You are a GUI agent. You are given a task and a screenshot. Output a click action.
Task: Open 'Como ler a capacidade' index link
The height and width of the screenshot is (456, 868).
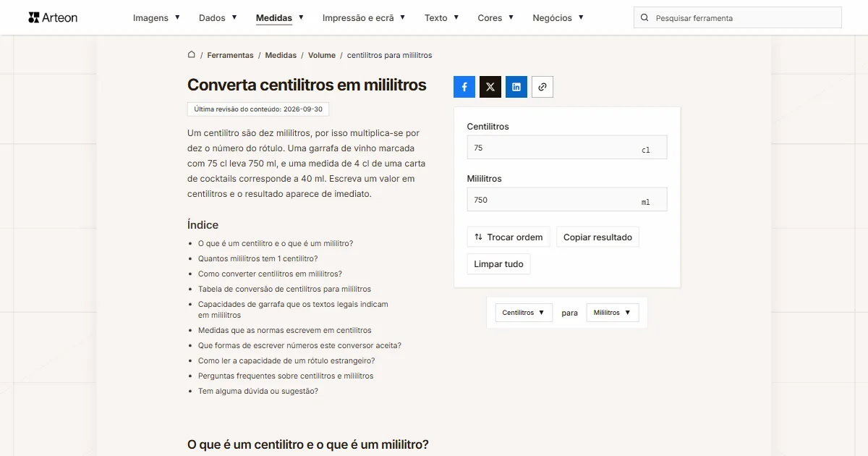pyautogui.click(x=286, y=360)
